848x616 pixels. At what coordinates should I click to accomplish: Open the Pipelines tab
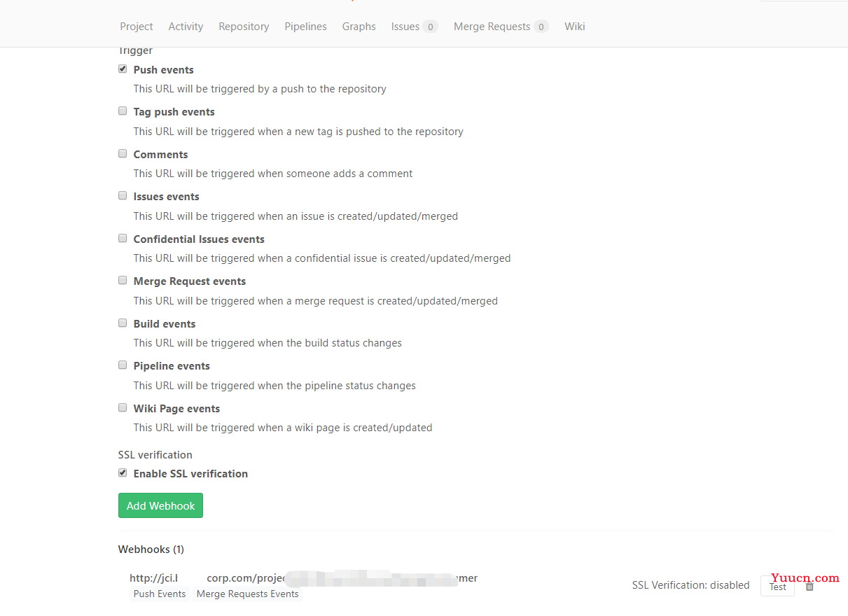pos(305,27)
